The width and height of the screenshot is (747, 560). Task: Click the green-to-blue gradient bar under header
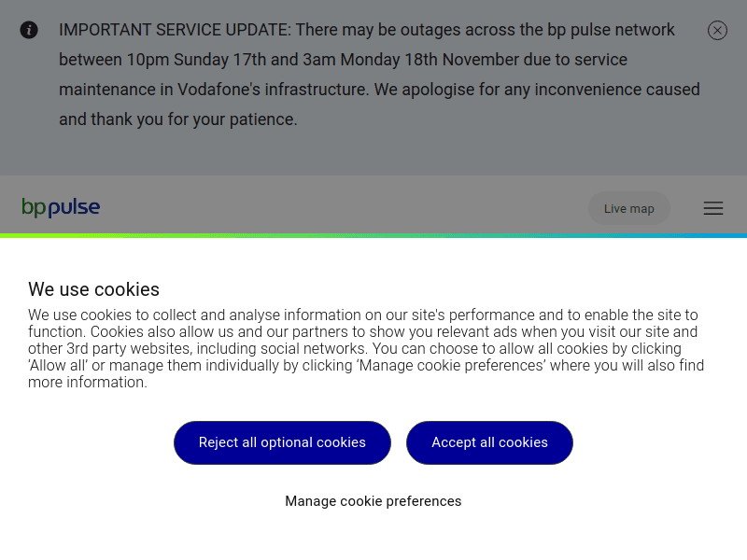click(x=373, y=235)
